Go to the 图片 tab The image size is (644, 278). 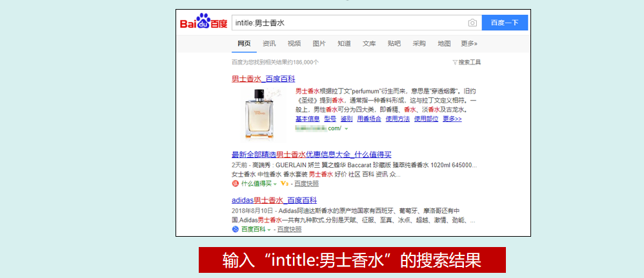click(x=319, y=43)
